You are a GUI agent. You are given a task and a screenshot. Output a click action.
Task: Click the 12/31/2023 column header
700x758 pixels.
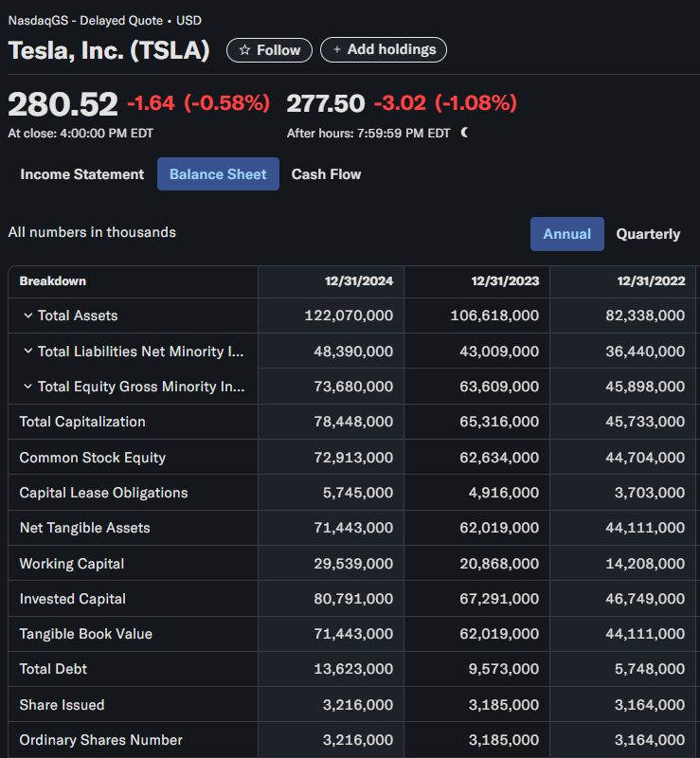(505, 281)
